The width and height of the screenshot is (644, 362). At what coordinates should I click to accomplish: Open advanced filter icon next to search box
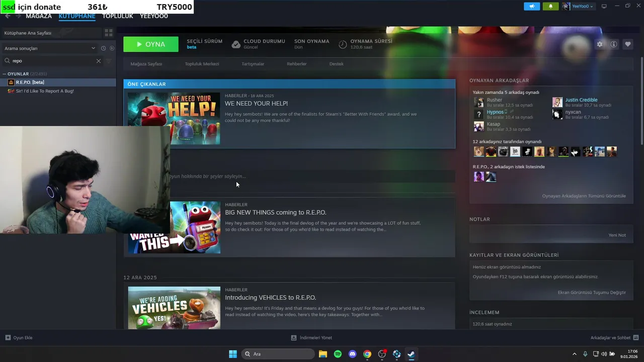pyautogui.click(x=108, y=61)
